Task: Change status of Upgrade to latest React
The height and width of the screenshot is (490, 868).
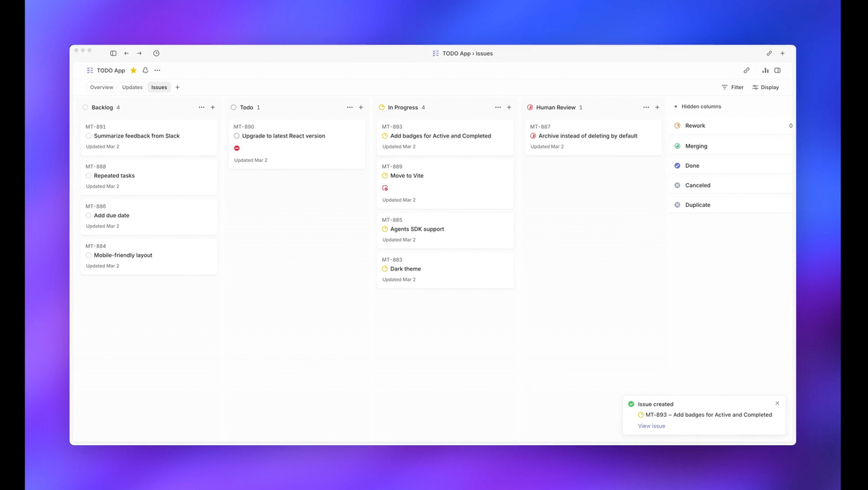Action: 237,136
